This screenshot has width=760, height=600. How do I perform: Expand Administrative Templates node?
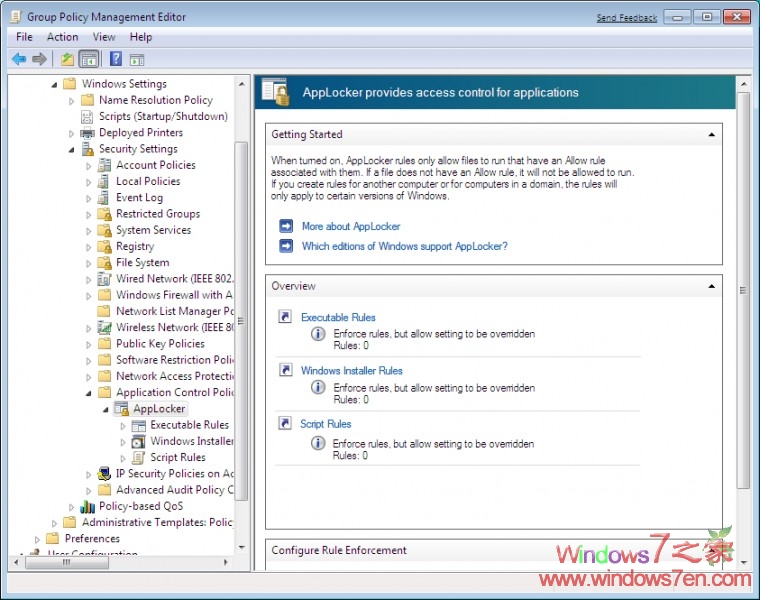coord(54,523)
